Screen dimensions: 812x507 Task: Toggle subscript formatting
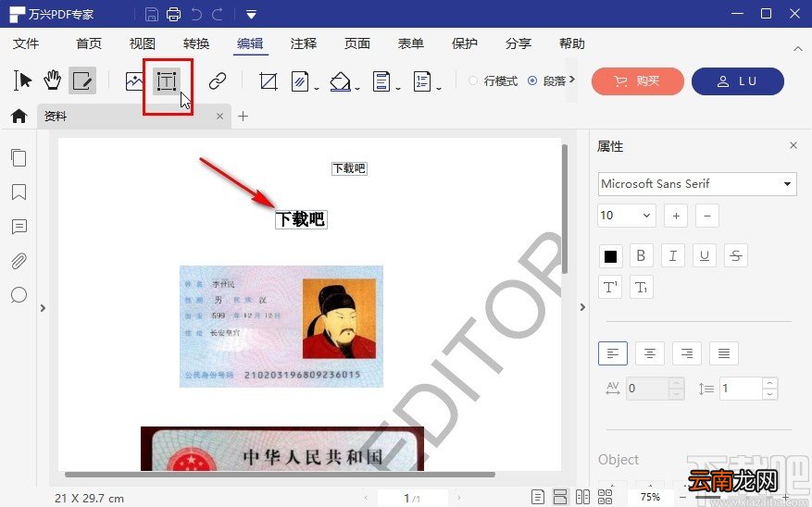coord(641,287)
